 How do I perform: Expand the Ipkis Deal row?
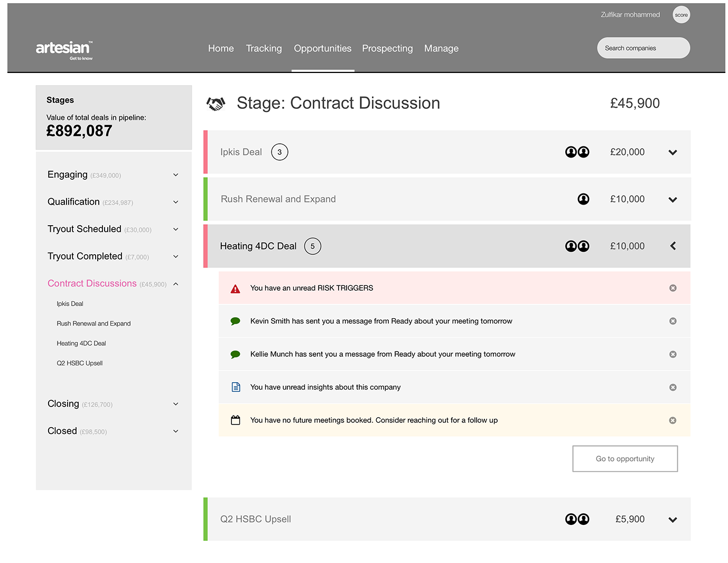coord(673,153)
